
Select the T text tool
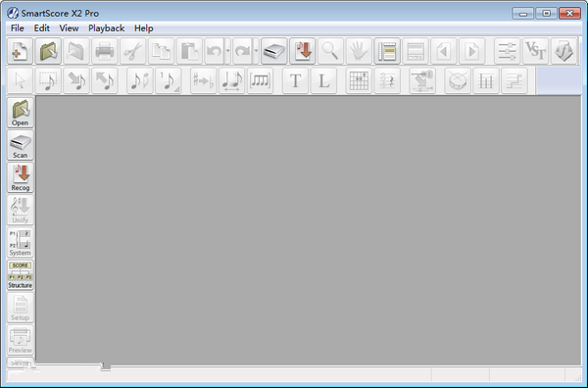click(296, 80)
